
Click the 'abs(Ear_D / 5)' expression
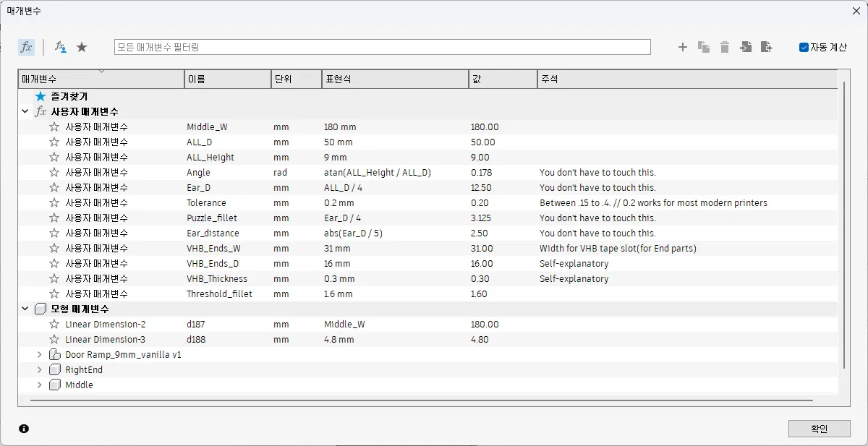(354, 233)
